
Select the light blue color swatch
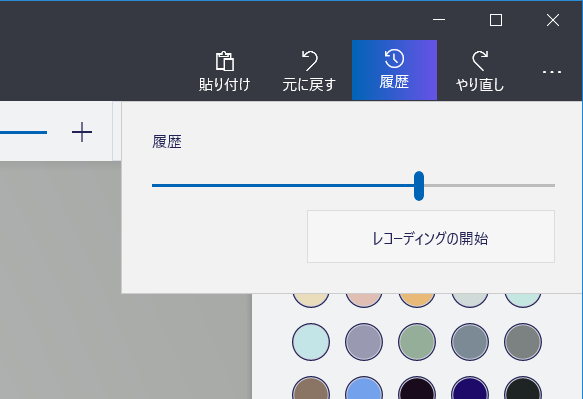tap(364, 388)
